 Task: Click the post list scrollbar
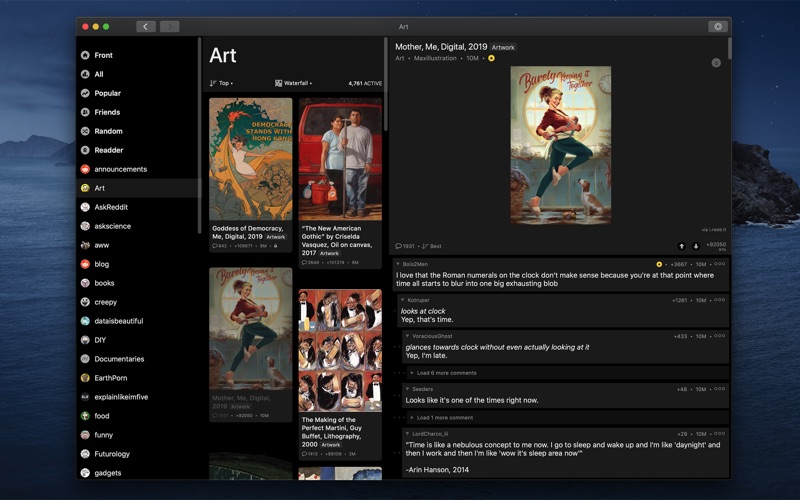pos(386,84)
